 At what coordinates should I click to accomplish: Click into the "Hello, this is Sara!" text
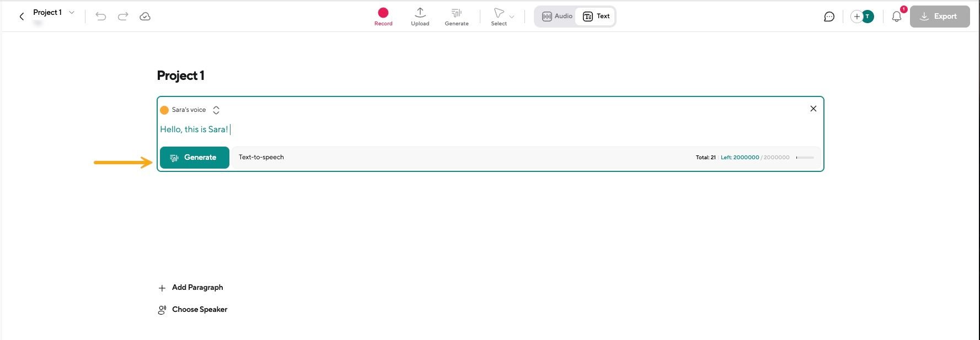[x=194, y=129]
